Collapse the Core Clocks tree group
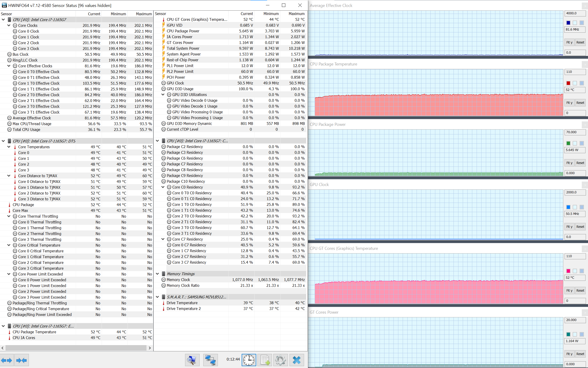 [9, 25]
